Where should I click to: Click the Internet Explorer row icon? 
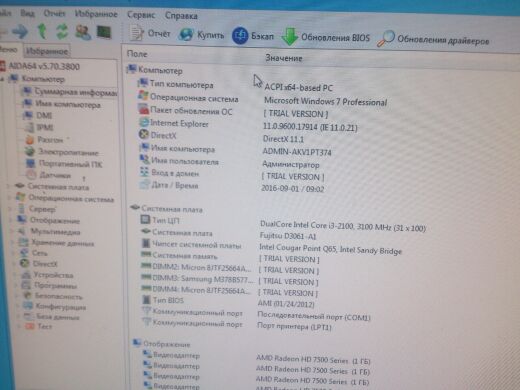[144, 122]
